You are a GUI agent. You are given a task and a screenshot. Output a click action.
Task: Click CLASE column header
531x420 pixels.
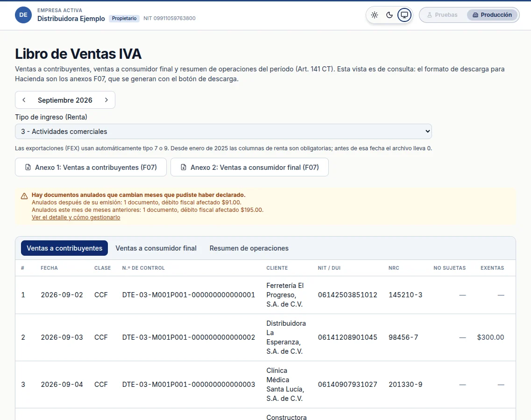click(x=103, y=268)
